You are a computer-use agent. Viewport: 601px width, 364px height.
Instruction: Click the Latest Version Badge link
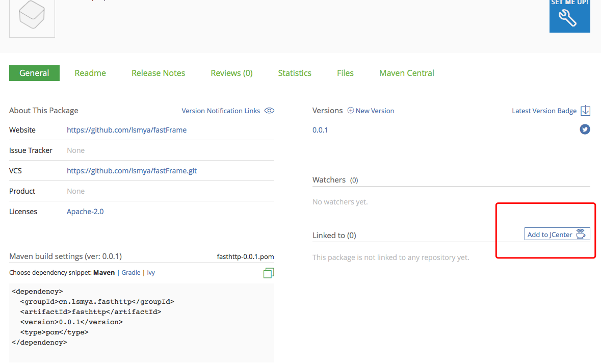(x=544, y=111)
